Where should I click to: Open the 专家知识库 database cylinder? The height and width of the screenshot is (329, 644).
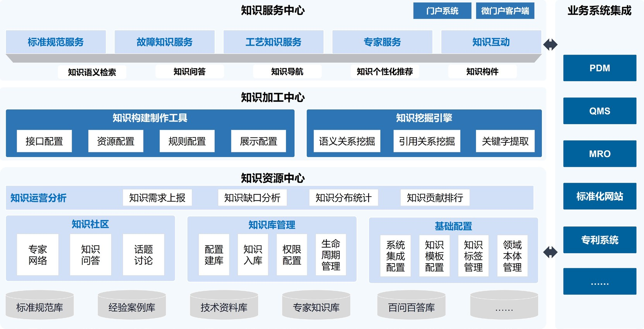click(x=316, y=306)
